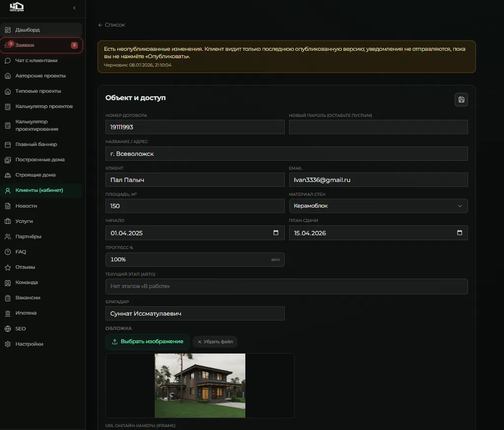
Task: Click the unpublished changes warning banner
Action: click(x=287, y=57)
